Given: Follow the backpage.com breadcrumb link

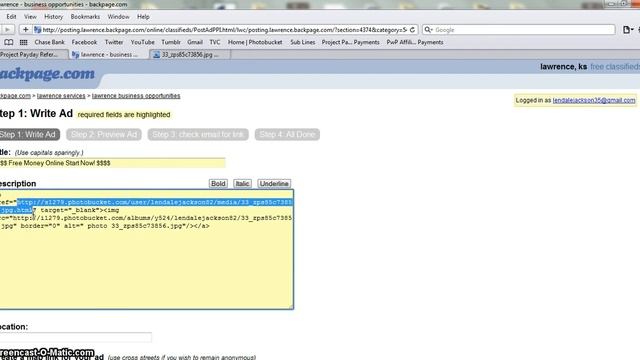Looking at the screenshot, I should (x=15, y=96).
